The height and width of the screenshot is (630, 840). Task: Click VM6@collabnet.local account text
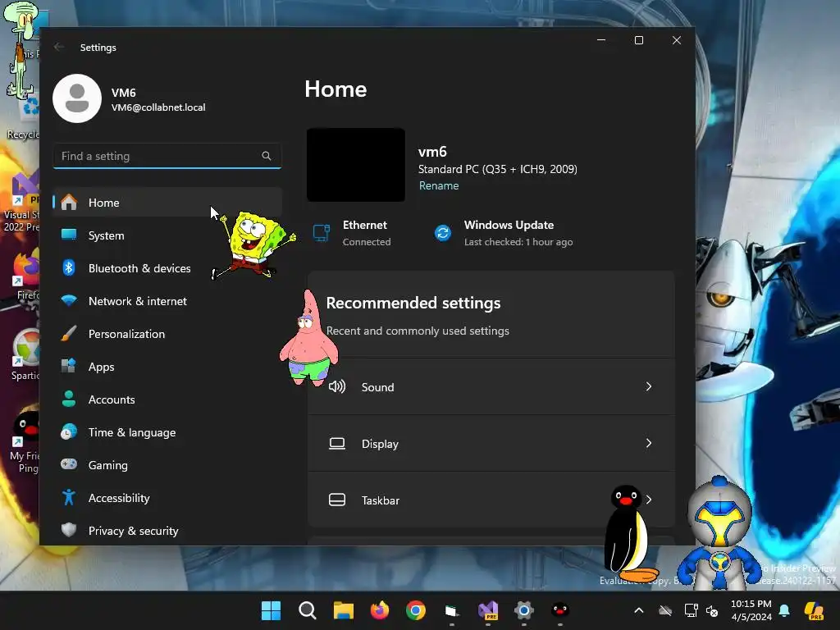tap(158, 107)
